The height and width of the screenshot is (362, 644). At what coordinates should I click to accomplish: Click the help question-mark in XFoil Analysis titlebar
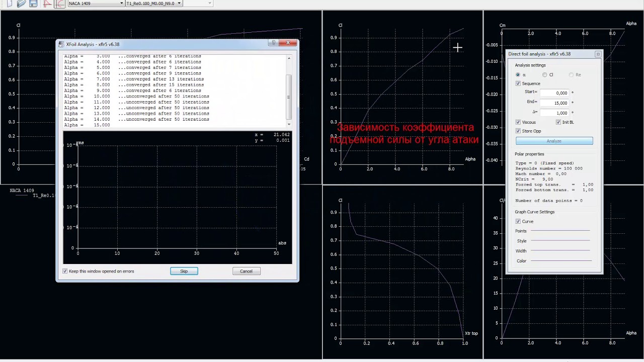pos(273,43)
